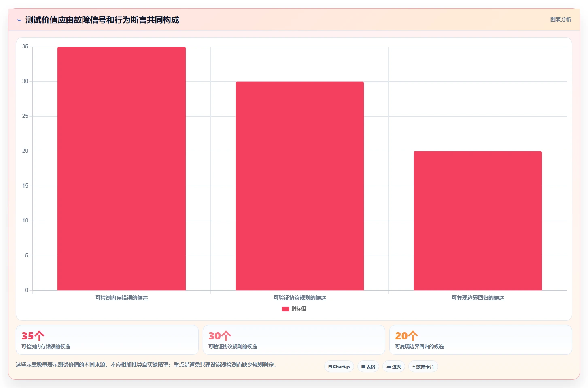Click the y-axis value 35
Image resolution: width=588 pixels, height=388 pixels.
[25, 47]
